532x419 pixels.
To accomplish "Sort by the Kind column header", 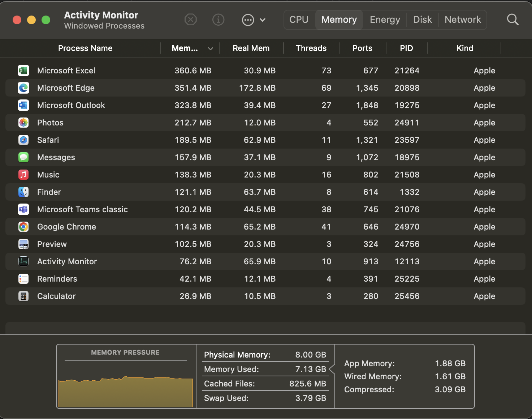I will click(465, 48).
